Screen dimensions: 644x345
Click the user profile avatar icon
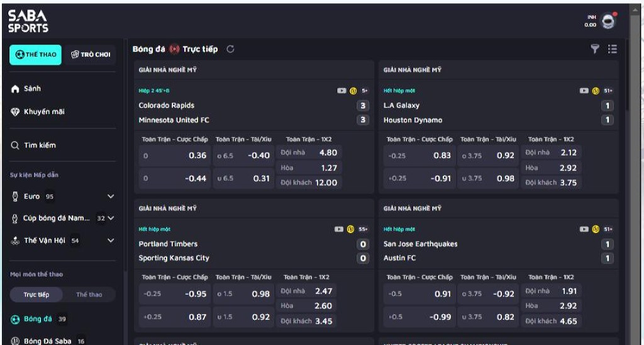click(x=608, y=22)
